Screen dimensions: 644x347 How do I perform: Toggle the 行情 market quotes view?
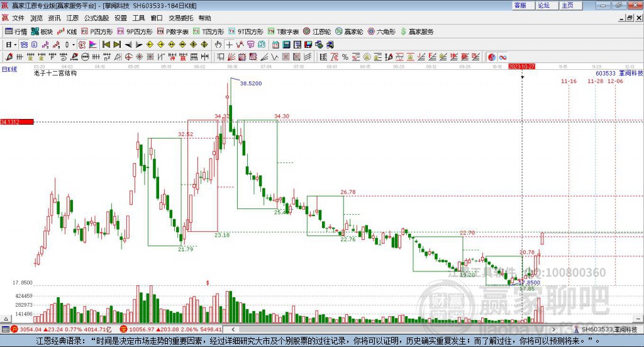tap(16, 31)
